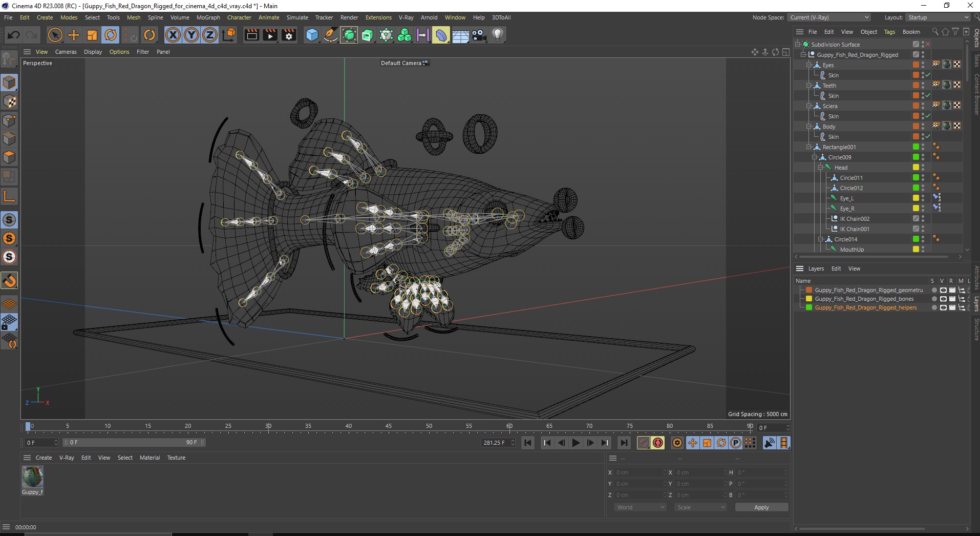Open the Spline Pen tool
This screenshot has width=980, height=536.
(331, 35)
